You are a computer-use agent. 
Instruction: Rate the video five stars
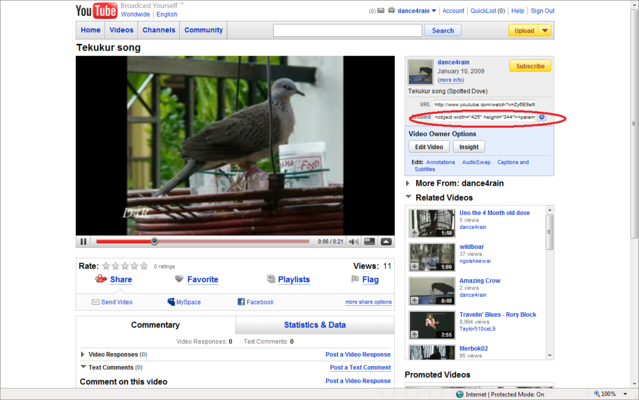coord(144,266)
